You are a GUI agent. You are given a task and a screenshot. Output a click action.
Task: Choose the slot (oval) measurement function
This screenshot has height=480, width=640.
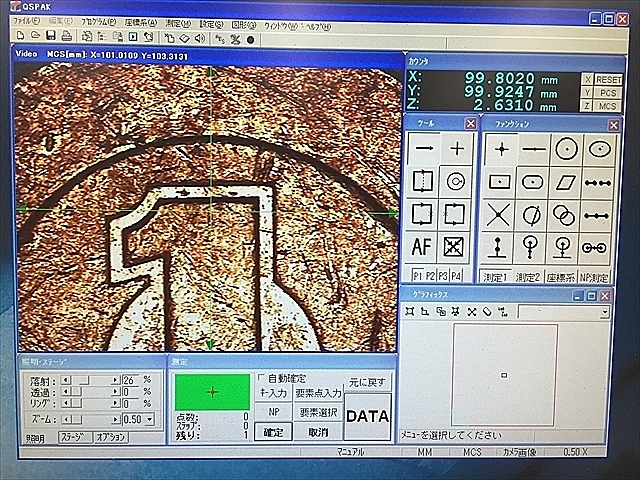pyautogui.click(x=533, y=182)
